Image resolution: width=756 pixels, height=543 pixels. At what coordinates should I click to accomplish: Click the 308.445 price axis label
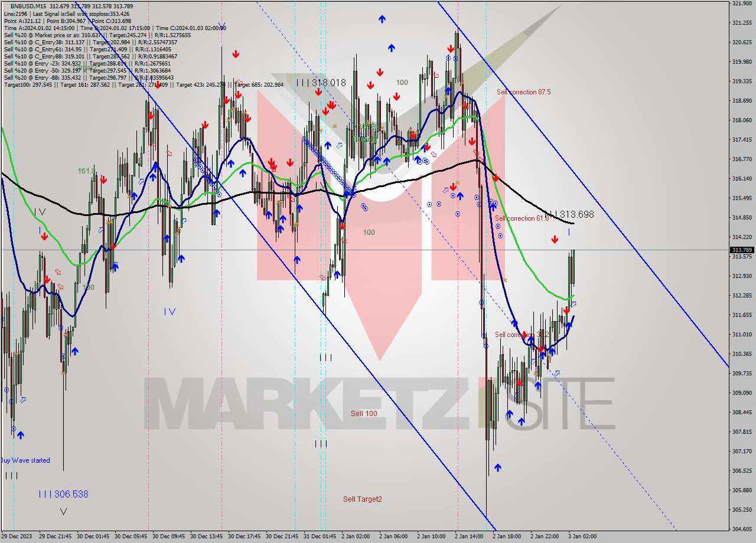pos(742,413)
